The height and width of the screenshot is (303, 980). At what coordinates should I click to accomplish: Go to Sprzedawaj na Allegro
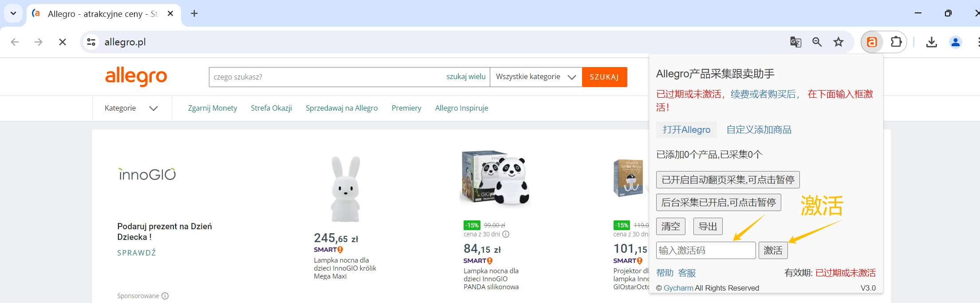(342, 108)
